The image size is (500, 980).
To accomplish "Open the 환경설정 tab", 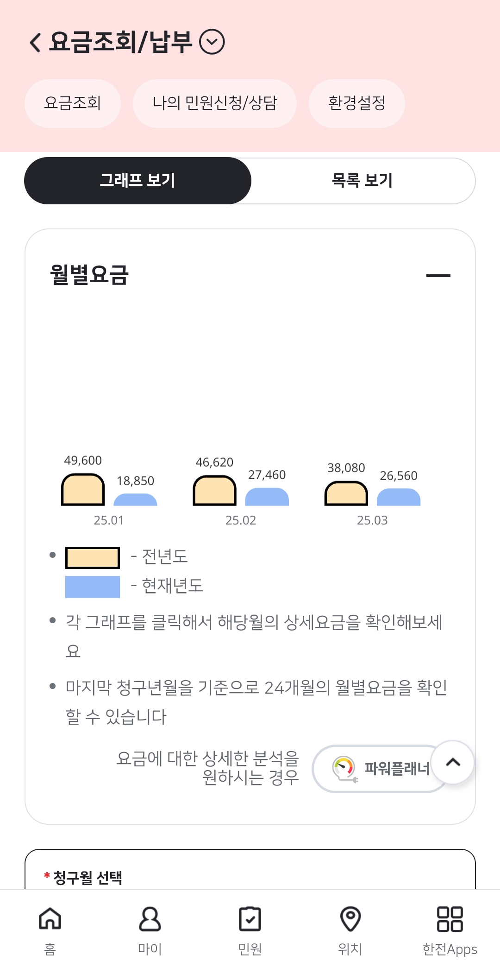I will [x=356, y=103].
